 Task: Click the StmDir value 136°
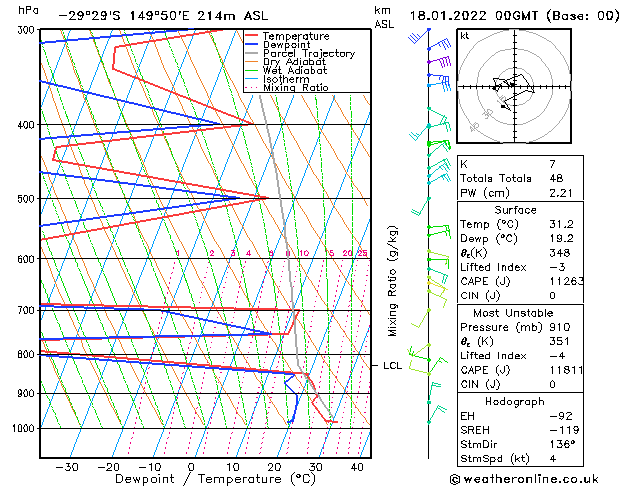point(562,444)
